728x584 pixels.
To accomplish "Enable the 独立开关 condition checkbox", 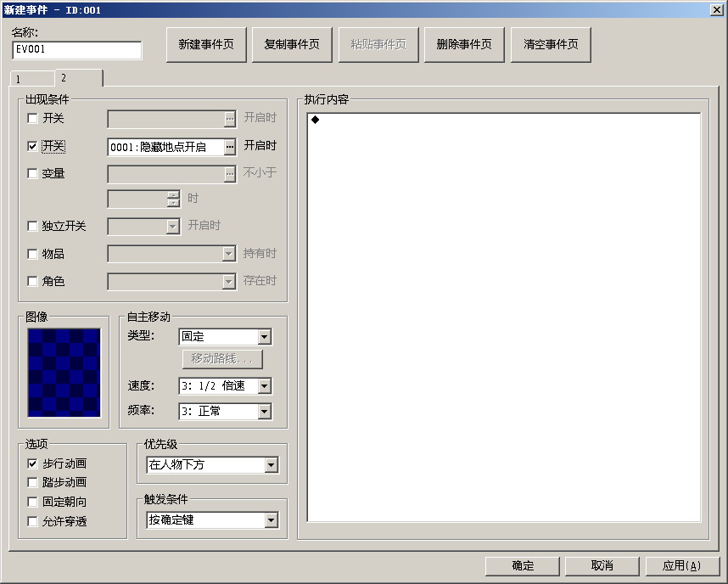I will click(x=32, y=227).
